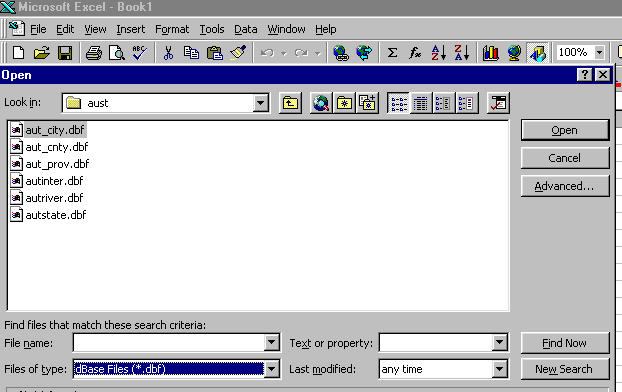Click the Add to Favorites icon

click(367, 103)
